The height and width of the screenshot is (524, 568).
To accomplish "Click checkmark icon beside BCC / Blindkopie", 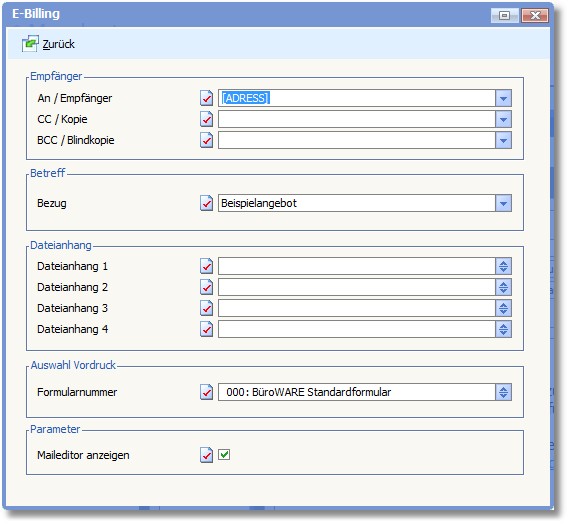I will 206,140.
